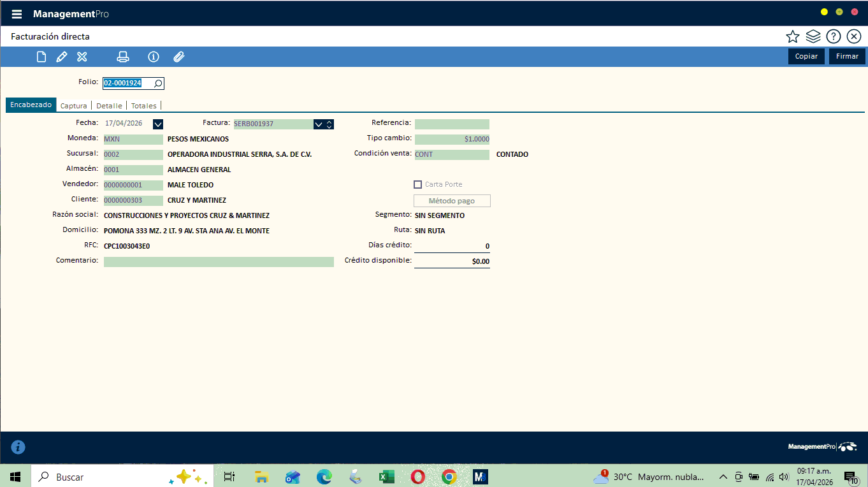Expand the Factura series dropdown

click(x=318, y=124)
